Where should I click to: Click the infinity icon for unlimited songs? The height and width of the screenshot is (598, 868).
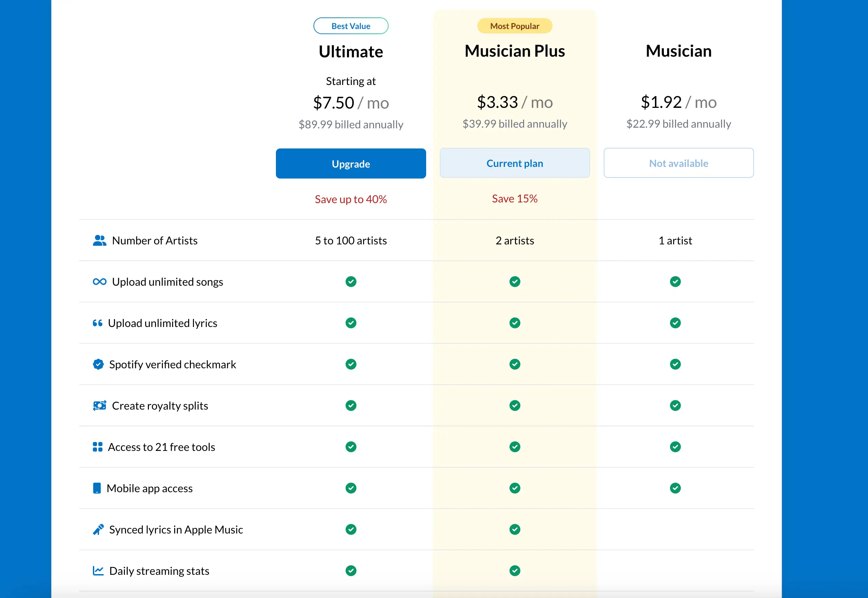coord(99,282)
